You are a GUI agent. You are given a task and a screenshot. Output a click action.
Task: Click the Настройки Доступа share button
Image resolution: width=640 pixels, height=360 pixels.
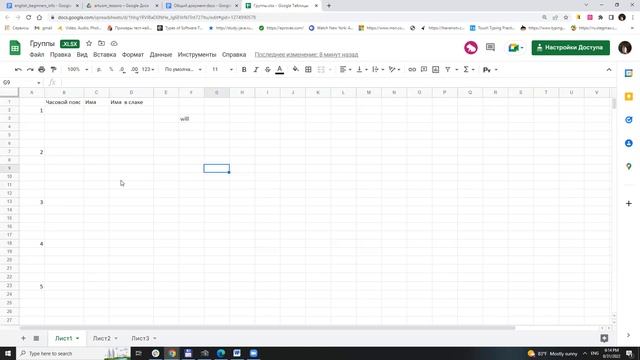point(571,48)
